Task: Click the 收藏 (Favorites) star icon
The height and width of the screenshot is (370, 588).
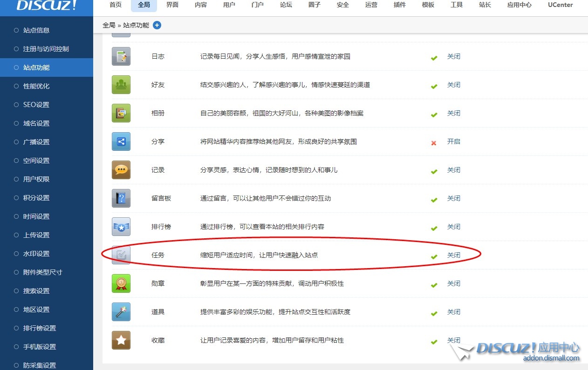Action: 121,340
